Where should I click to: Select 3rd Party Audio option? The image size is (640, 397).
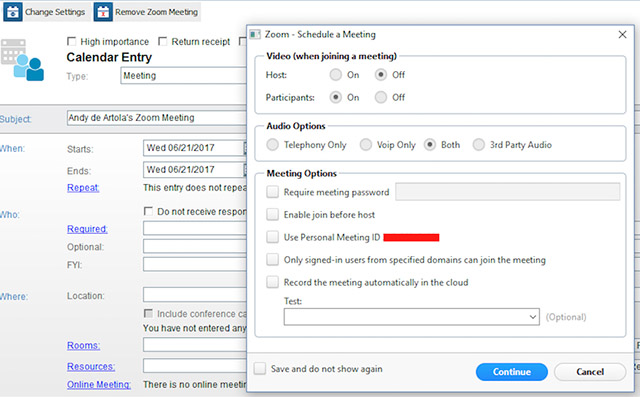click(478, 145)
